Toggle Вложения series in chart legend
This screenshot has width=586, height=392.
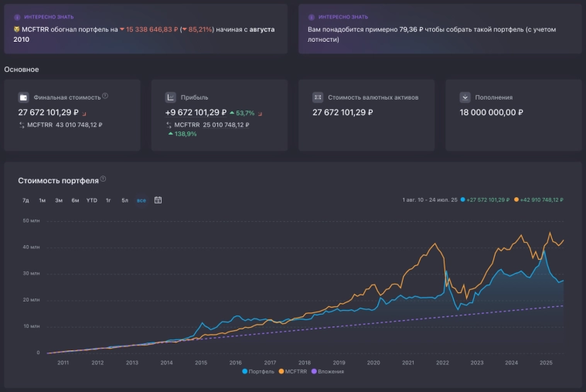(x=328, y=371)
